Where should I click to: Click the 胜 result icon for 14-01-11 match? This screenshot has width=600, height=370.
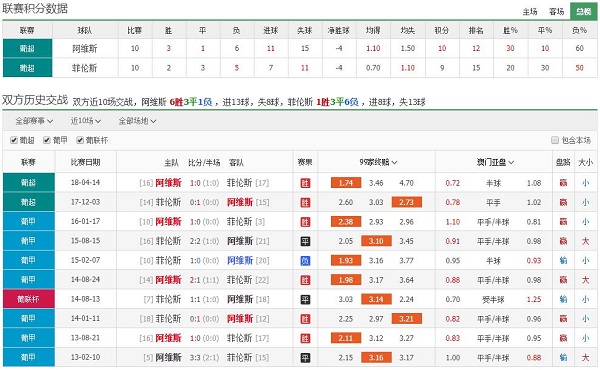click(x=305, y=319)
